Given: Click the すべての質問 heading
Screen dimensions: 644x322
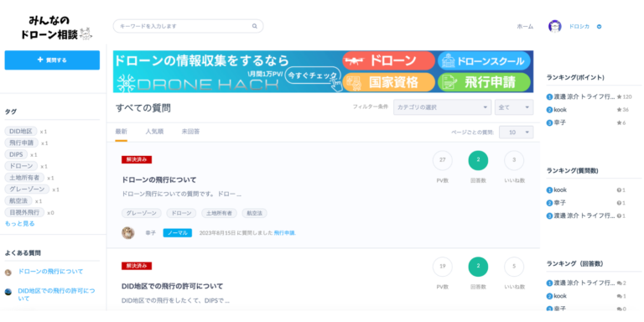Looking at the screenshot, I should pos(143,108).
